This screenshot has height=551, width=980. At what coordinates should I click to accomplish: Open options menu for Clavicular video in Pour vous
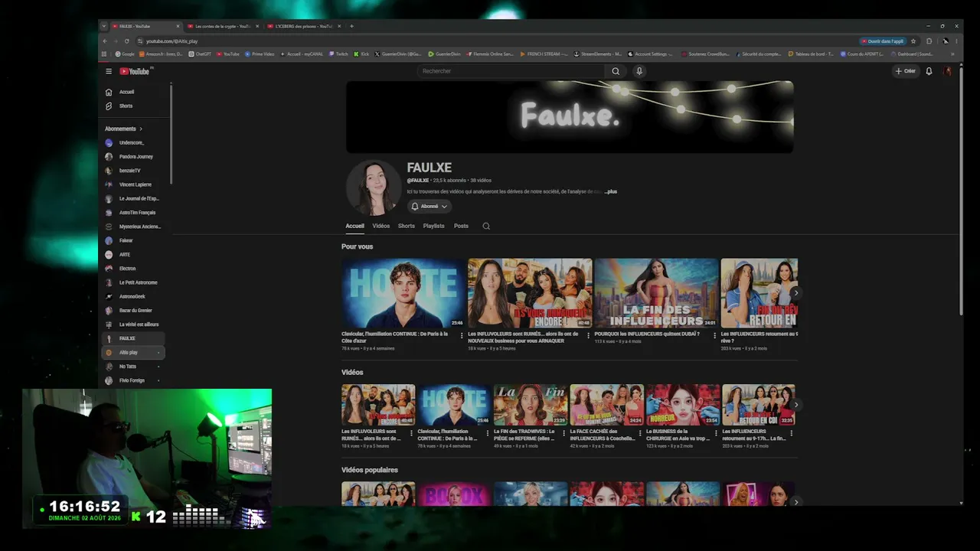[x=462, y=335]
